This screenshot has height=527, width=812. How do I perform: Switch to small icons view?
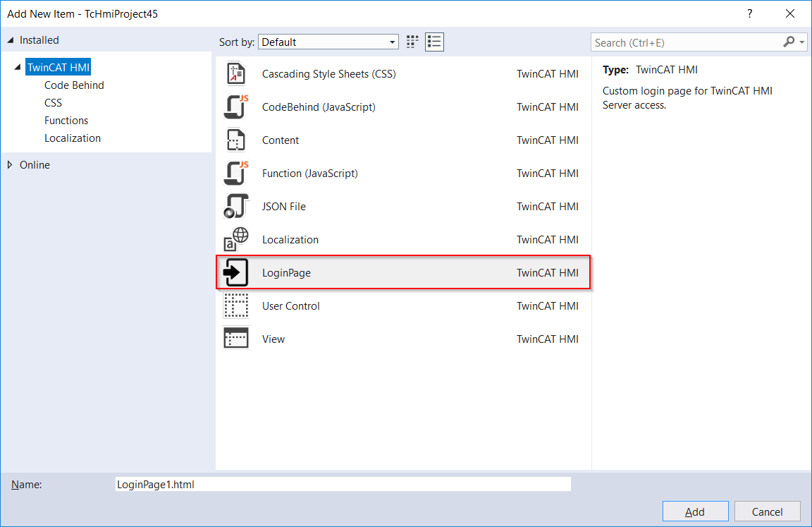[x=412, y=42]
